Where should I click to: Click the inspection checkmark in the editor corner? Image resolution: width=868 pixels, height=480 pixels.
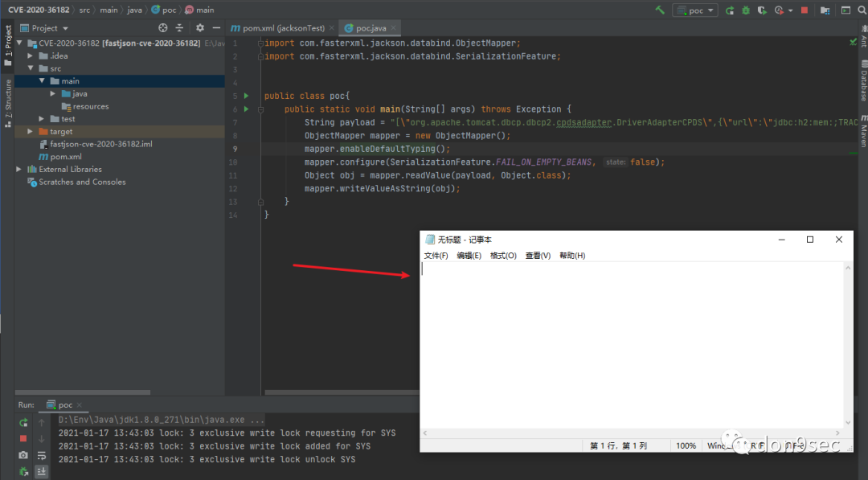pos(853,42)
